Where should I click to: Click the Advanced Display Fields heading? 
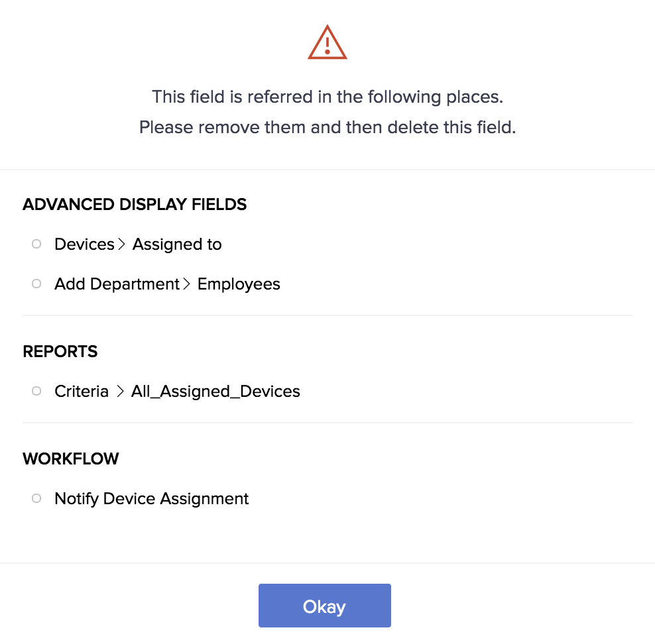135,205
